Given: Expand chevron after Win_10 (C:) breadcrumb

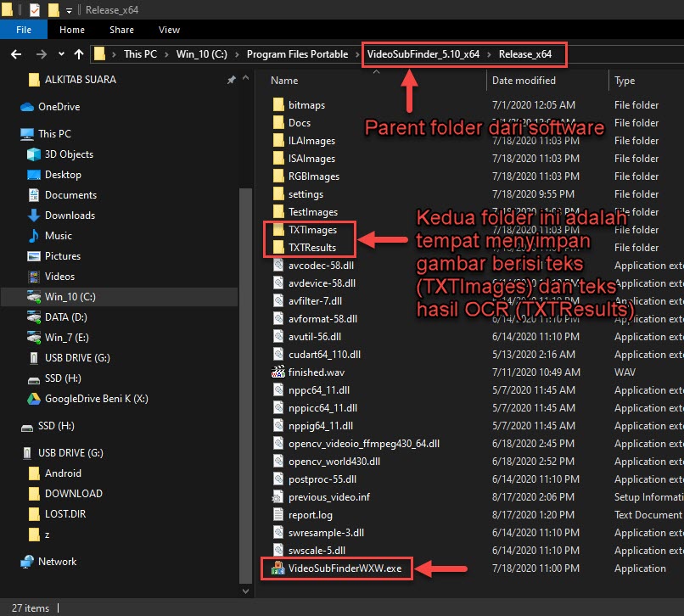Looking at the screenshot, I should coord(237,54).
